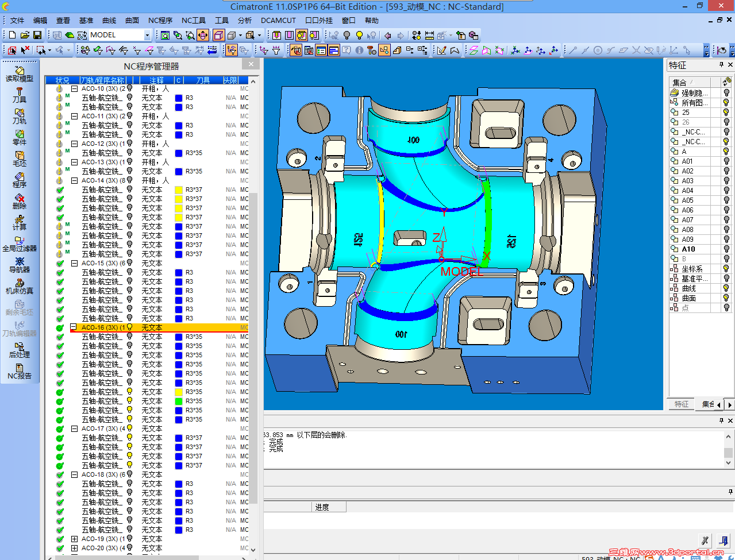Click the rotate view icon highlighted in toolbar
The image size is (735, 560).
coord(202,35)
